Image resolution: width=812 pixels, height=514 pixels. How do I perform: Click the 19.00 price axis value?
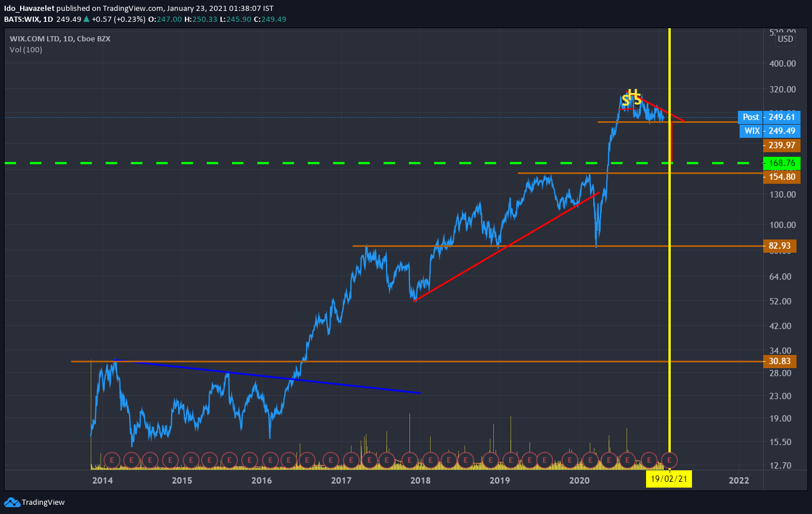(x=780, y=418)
